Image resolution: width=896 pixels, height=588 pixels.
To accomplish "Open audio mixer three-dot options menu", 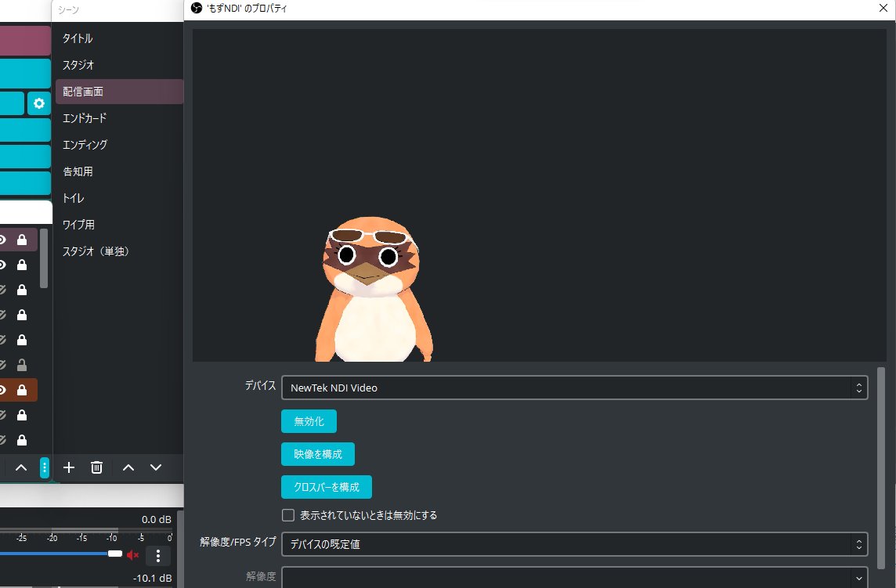I will [x=158, y=555].
